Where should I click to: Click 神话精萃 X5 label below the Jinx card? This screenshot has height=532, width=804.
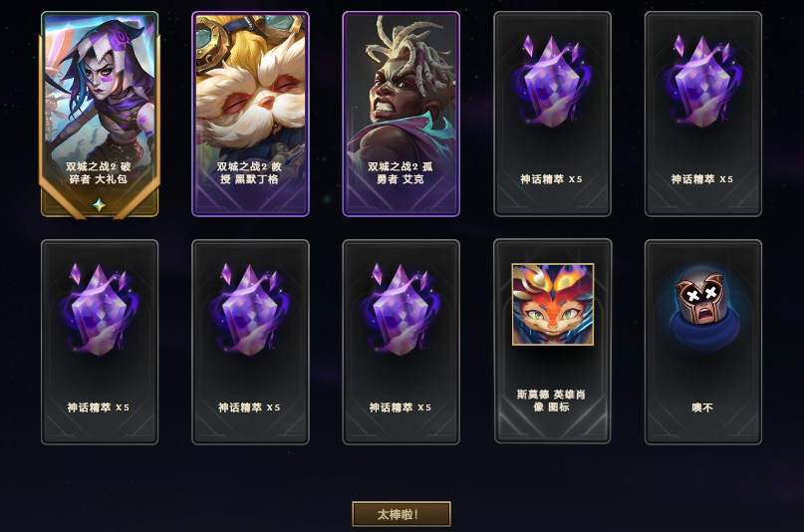pos(98,407)
